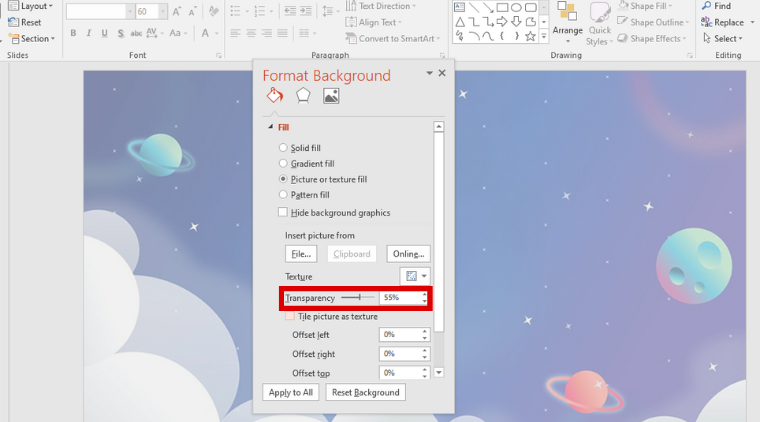This screenshot has height=422, width=760.
Task: Open Format Background pane options arrow
Action: click(429, 73)
